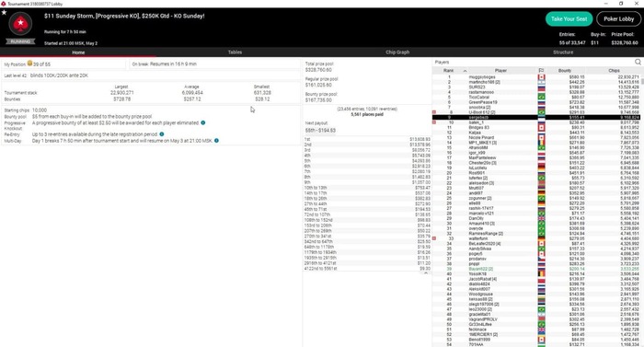644x347 pixels.
Task: Click the Regular prize pool amount $161,025.60
Action: tap(318, 85)
